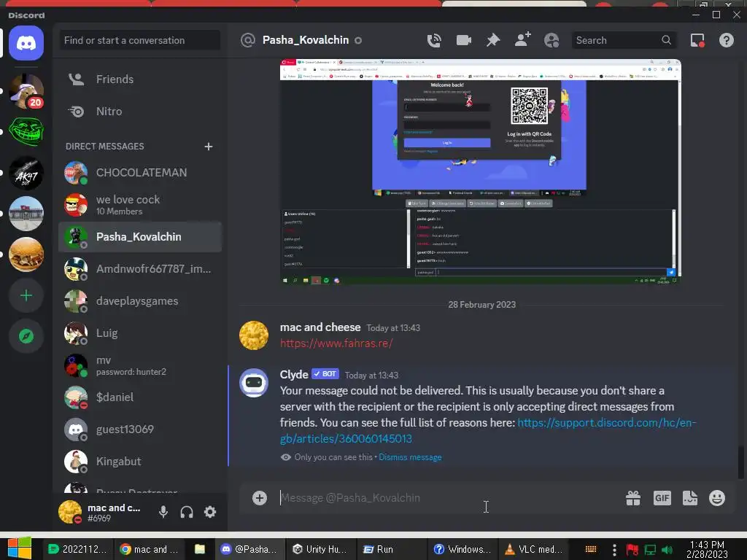Viewport: 747px width, 560px height.
Task: Open the Nitro page
Action: (x=140, y=112)
